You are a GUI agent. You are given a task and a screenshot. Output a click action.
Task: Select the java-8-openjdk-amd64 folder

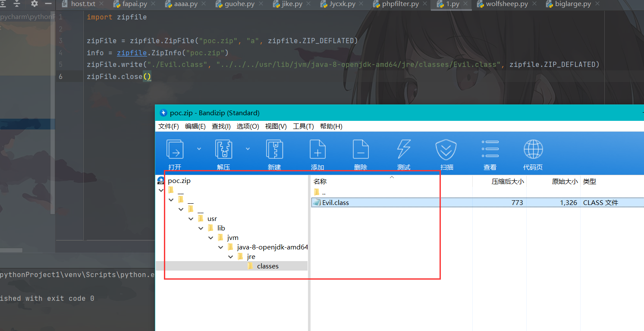point(273,247)
